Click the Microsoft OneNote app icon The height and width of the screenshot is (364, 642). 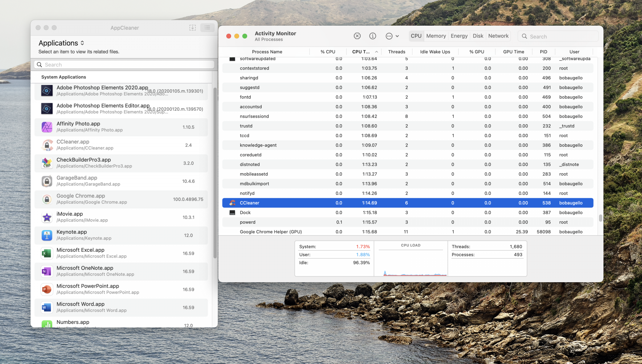47,271
